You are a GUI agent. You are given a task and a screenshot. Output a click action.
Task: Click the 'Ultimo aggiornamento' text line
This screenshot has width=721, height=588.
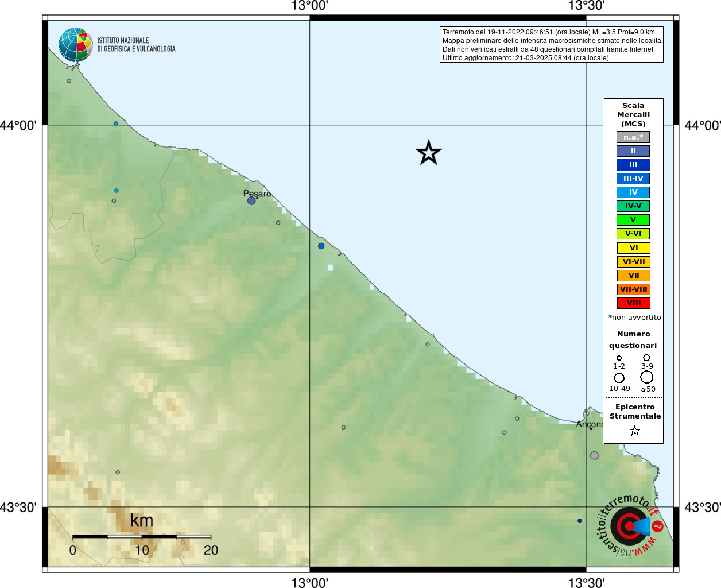526,58
